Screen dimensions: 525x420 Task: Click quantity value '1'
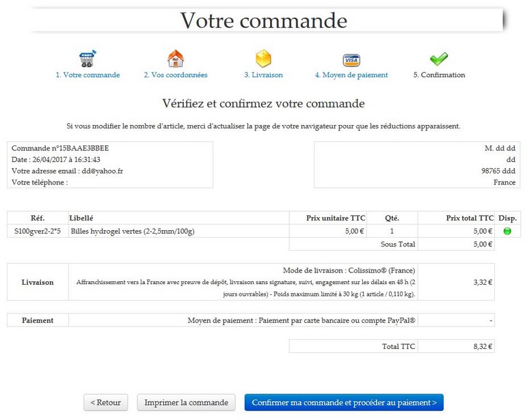pyautogui.click(x=392, y=231)
